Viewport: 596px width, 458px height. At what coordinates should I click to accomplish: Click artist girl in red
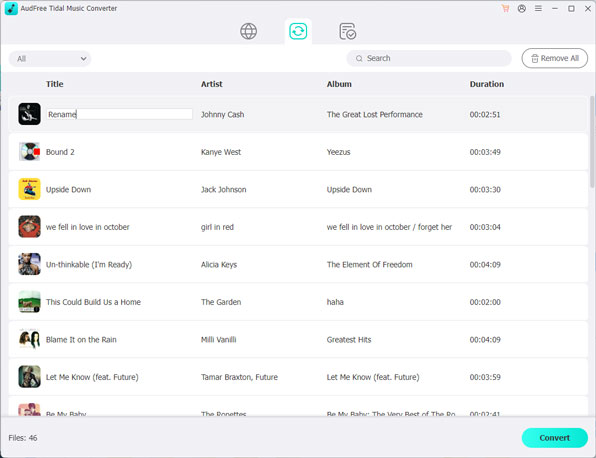(217, 227)
